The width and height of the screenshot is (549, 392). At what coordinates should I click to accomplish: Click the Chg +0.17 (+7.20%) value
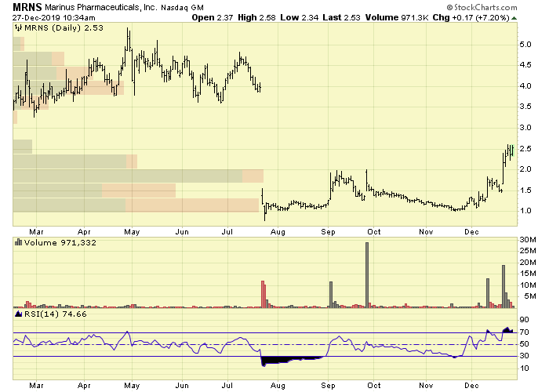471,17
